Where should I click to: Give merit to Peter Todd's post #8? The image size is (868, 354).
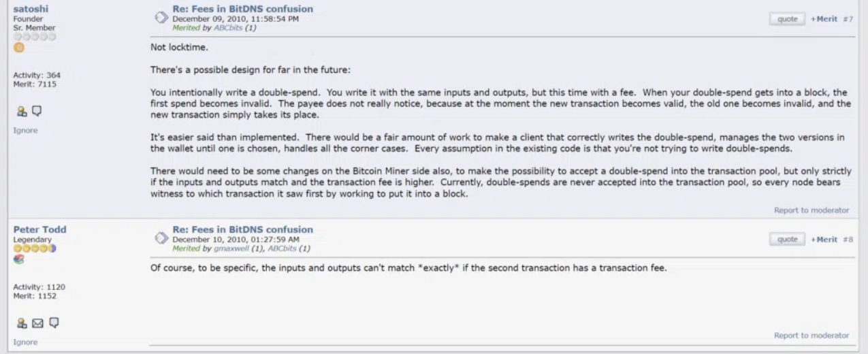pos(824,240)
